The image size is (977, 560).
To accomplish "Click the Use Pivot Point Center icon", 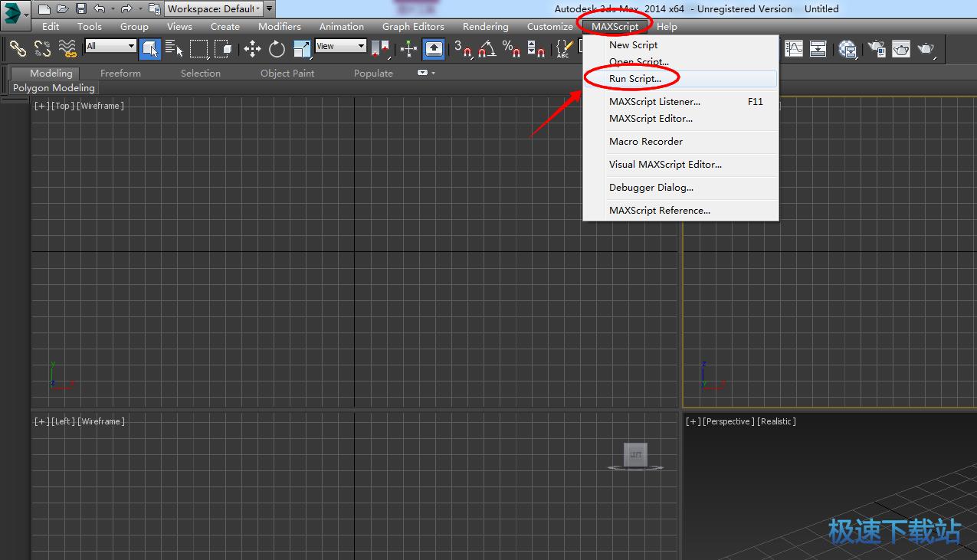I will pos(380,49).
